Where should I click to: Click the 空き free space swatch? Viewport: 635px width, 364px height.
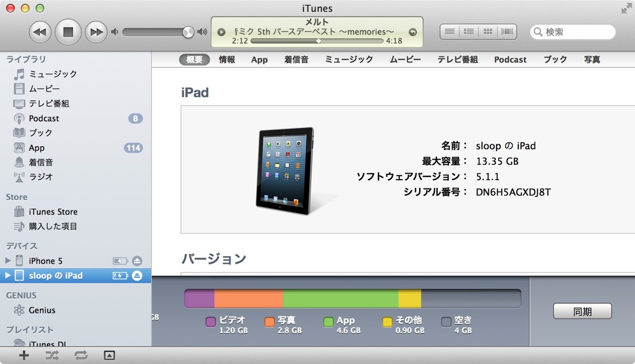(446, 322)
